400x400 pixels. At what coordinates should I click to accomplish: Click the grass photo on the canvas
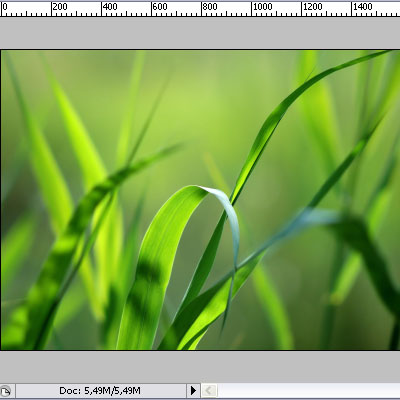click(x=200, y=200)
